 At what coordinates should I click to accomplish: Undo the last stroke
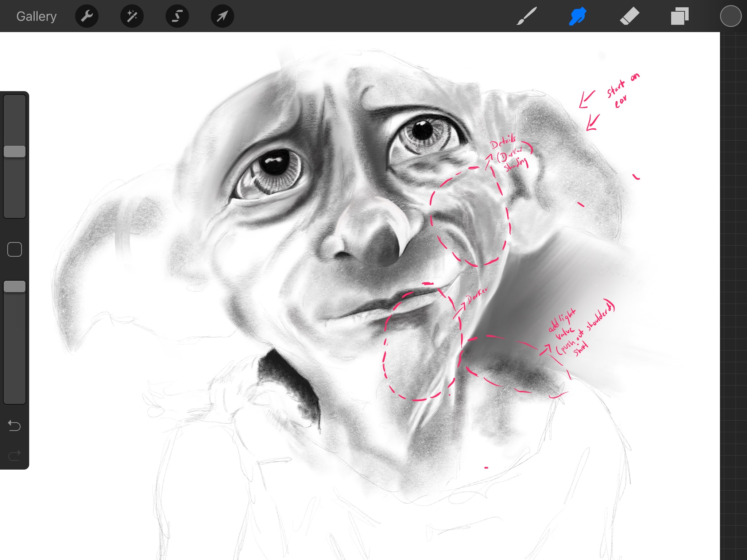[15, 425]
